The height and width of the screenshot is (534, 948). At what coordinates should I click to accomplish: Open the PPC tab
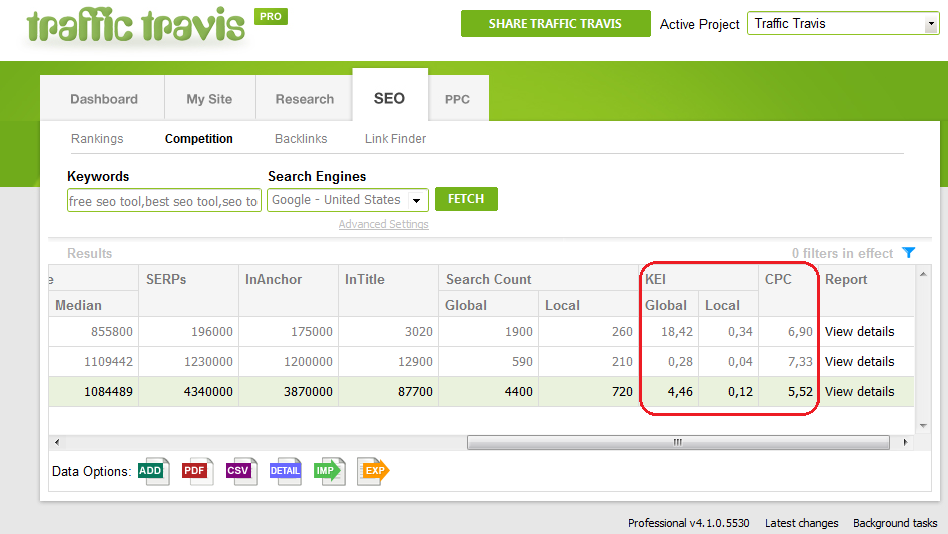pos(458,99)
